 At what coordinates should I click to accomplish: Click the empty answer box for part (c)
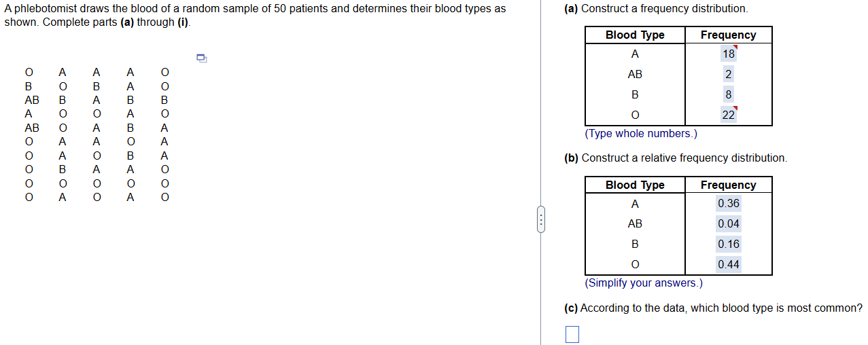click(x=572, y=334)
